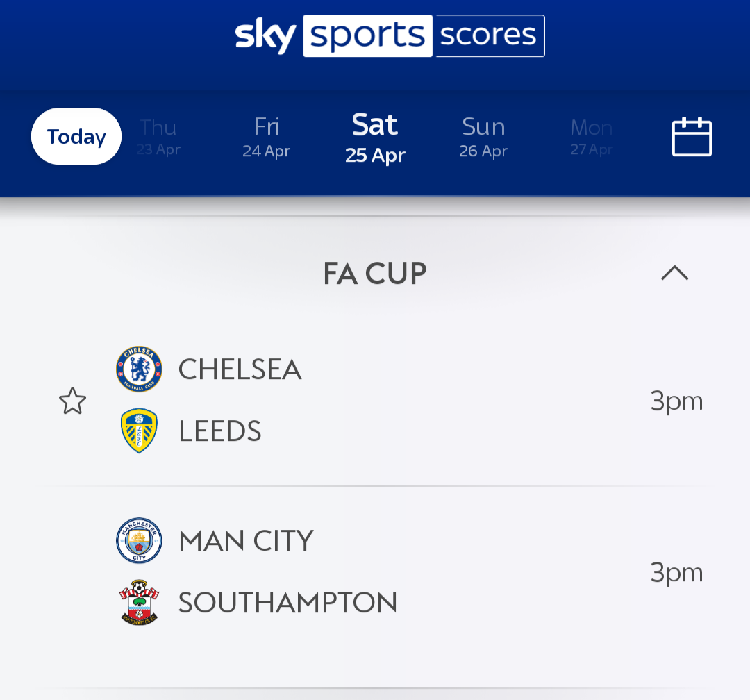Select the Fri 24 Apr tab
Screen dimensions: 750x700
(267, 137)
